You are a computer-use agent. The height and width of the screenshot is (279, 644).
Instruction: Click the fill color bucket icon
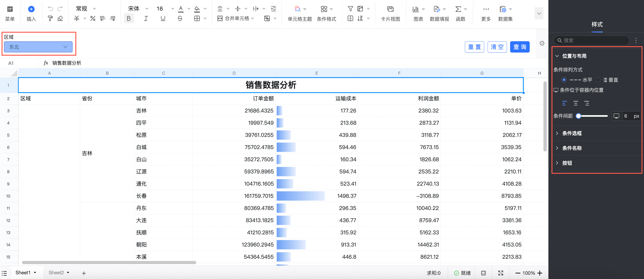[197, 9]
